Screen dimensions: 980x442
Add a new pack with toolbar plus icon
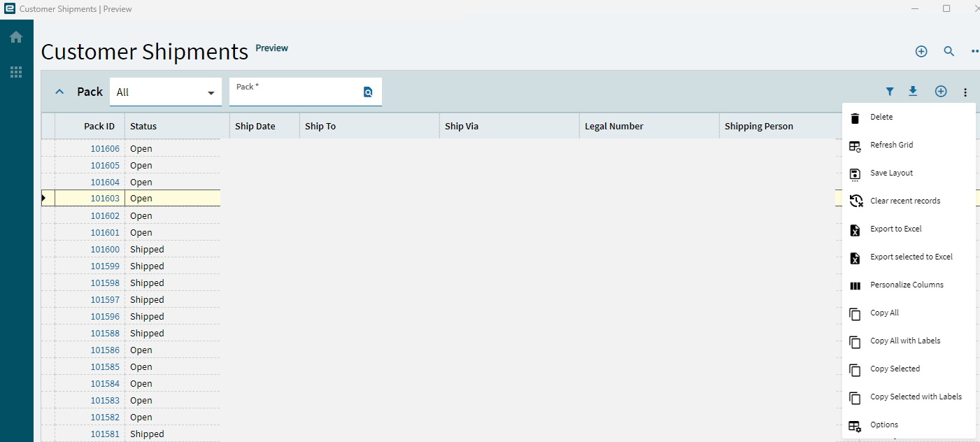pyautogui.click(x=941, y=92)
